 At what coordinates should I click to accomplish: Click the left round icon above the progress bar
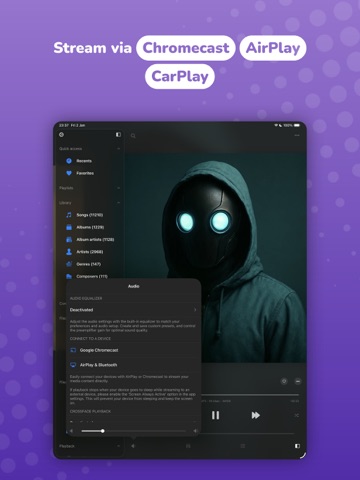click(284, 381)
